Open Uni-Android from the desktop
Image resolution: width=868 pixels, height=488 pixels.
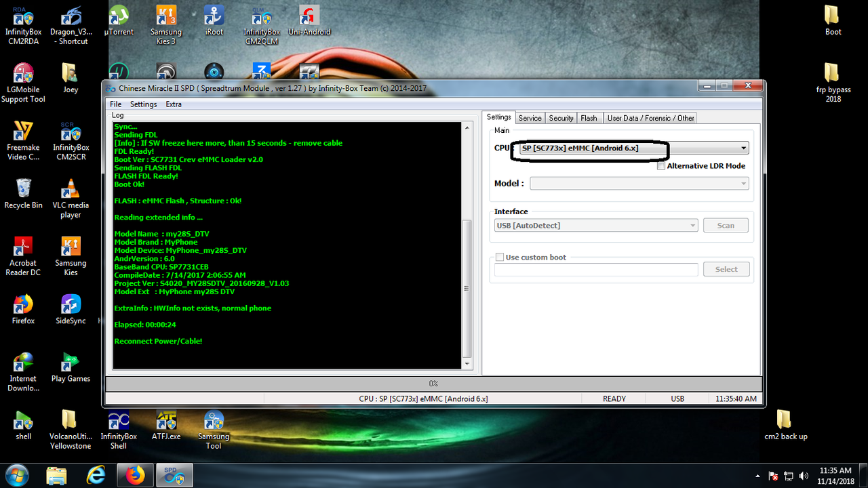point(309,24)
